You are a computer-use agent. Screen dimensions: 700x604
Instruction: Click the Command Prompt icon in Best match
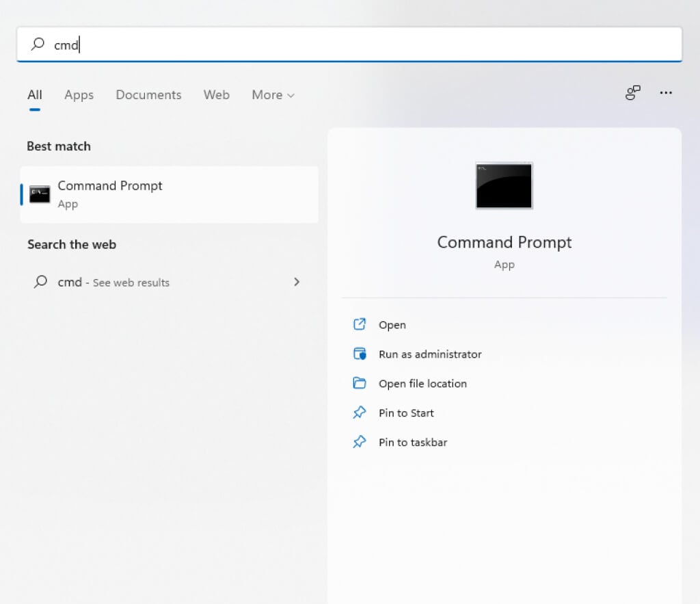[x=40, y=194]
